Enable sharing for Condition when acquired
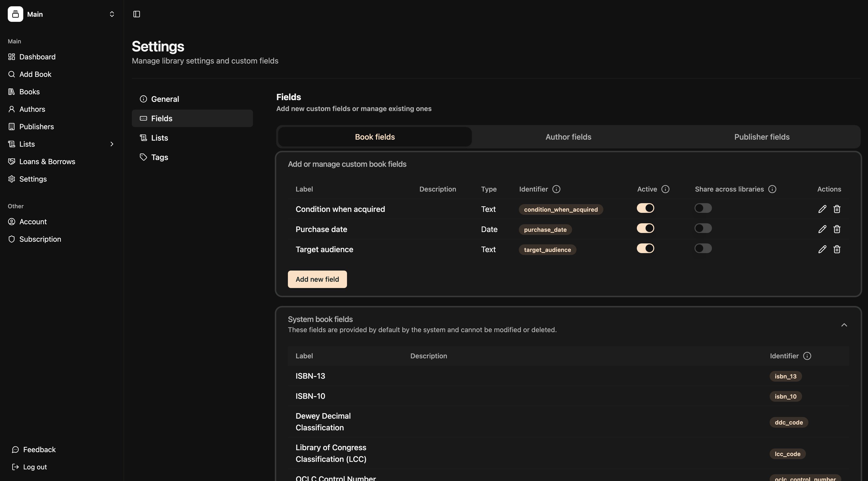 (703, 208)
